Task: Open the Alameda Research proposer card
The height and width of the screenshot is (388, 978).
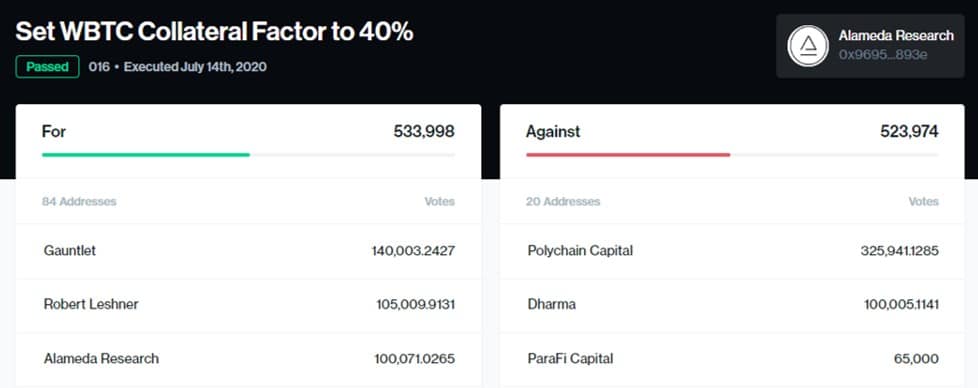Action: point(870,46)
